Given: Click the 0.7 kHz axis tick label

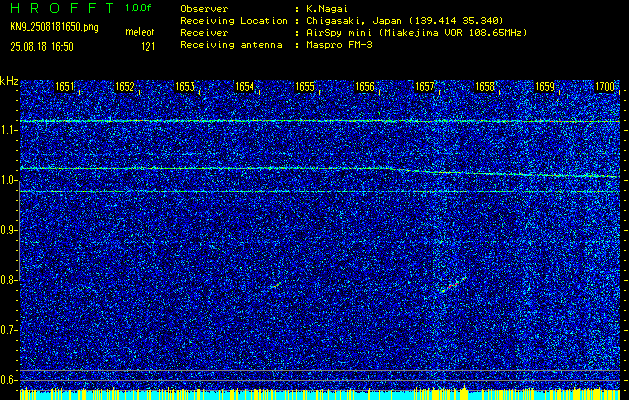Looking at the screenshot, I should click(x=7, y=330).
